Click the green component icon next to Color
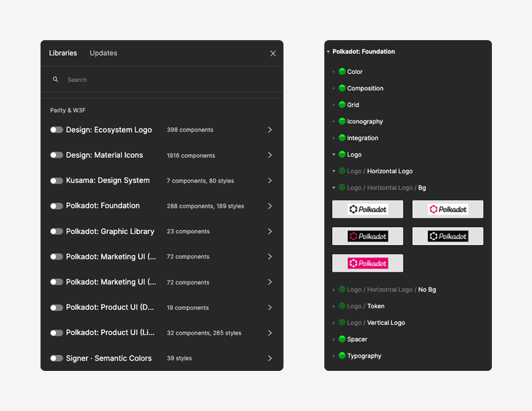 pos(341,71)
